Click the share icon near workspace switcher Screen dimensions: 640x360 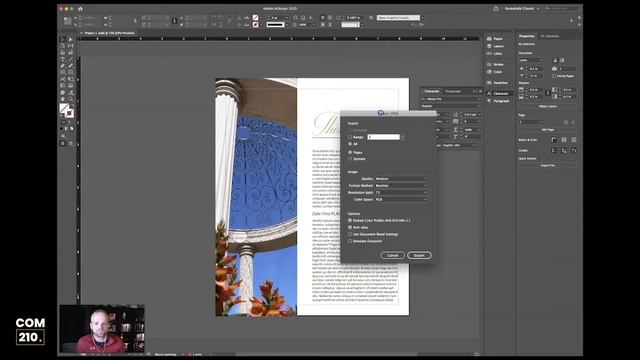[x=496, y=9]
